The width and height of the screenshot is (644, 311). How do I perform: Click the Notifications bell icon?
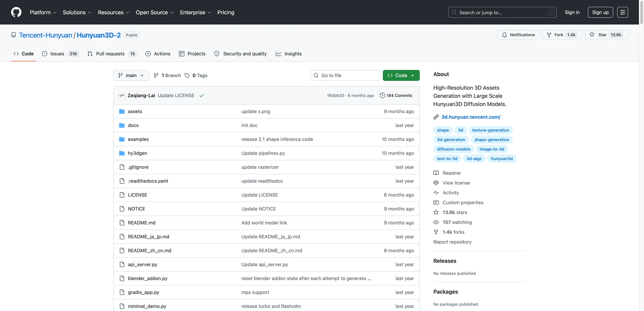504,35
